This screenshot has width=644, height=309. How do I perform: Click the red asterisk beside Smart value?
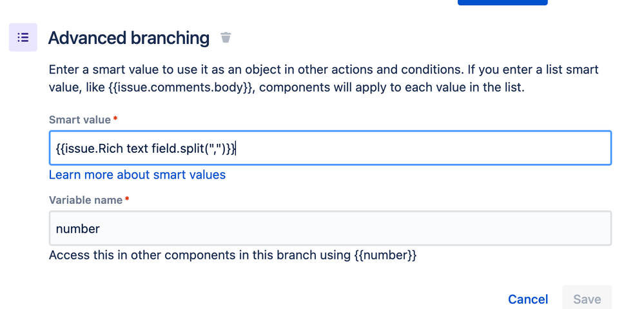coord(115,119)
